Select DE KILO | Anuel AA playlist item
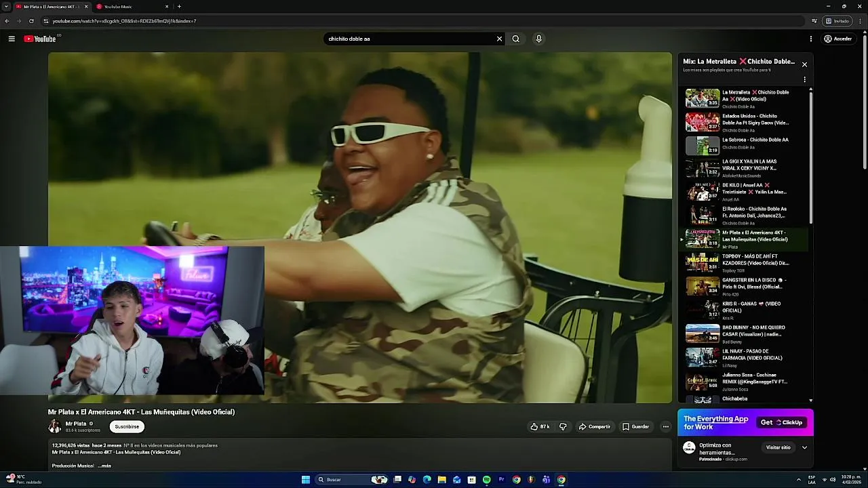 (746, 192)
